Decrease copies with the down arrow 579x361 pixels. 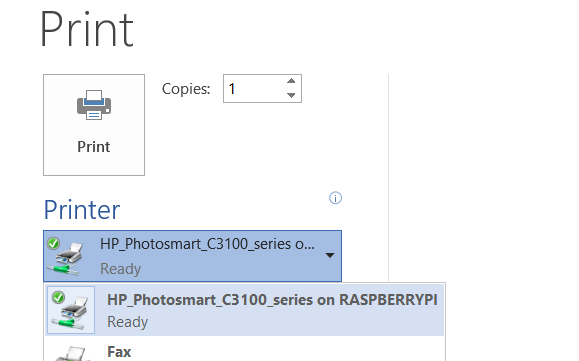(x=291, y=95)
